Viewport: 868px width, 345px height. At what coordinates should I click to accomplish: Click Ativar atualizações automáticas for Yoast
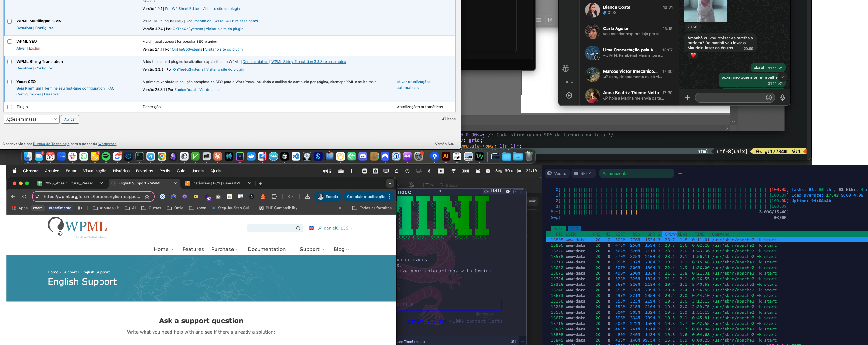413,85
